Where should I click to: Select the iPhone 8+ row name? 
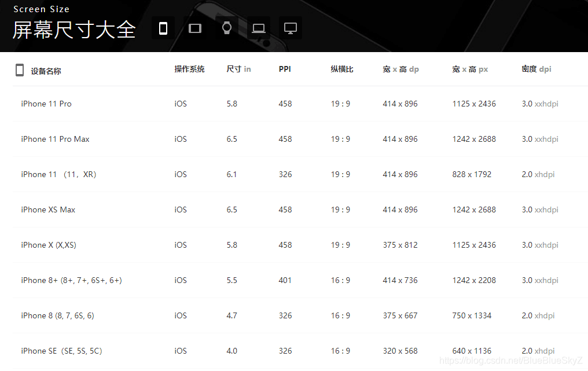pyautogui.click(x=71, y=280)
